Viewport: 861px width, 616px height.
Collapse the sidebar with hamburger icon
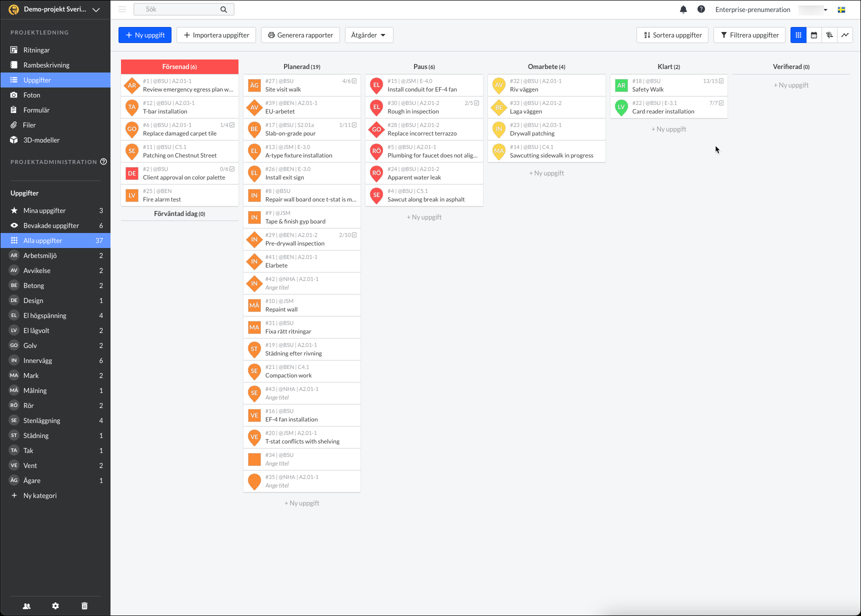tap(122, 9)
